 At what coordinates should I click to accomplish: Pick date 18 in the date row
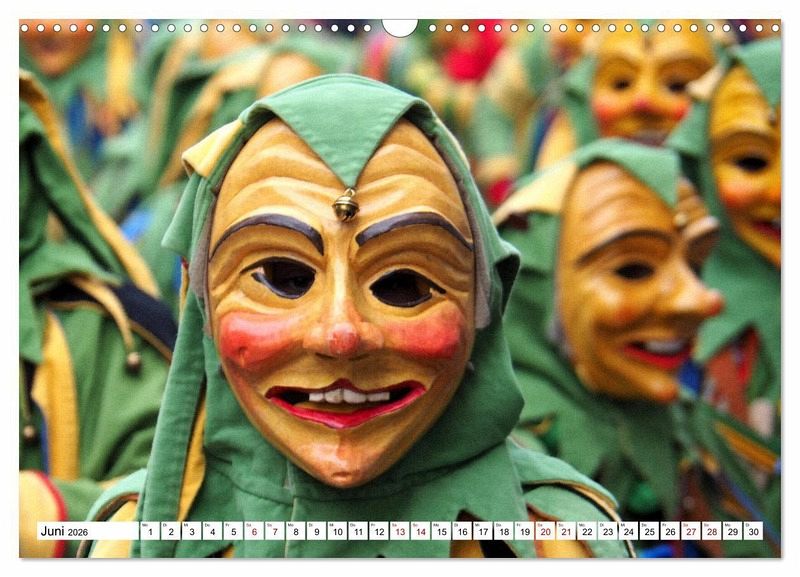coord(504,531)
